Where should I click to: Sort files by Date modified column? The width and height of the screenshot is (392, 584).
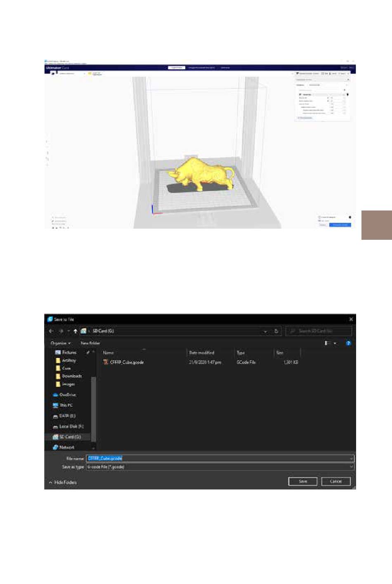[201, 353]
